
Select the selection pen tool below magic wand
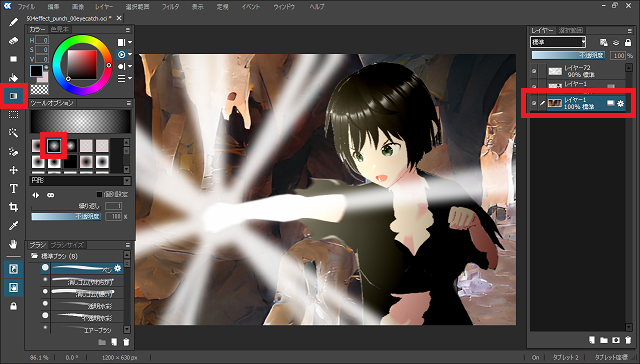coord(13,152)
